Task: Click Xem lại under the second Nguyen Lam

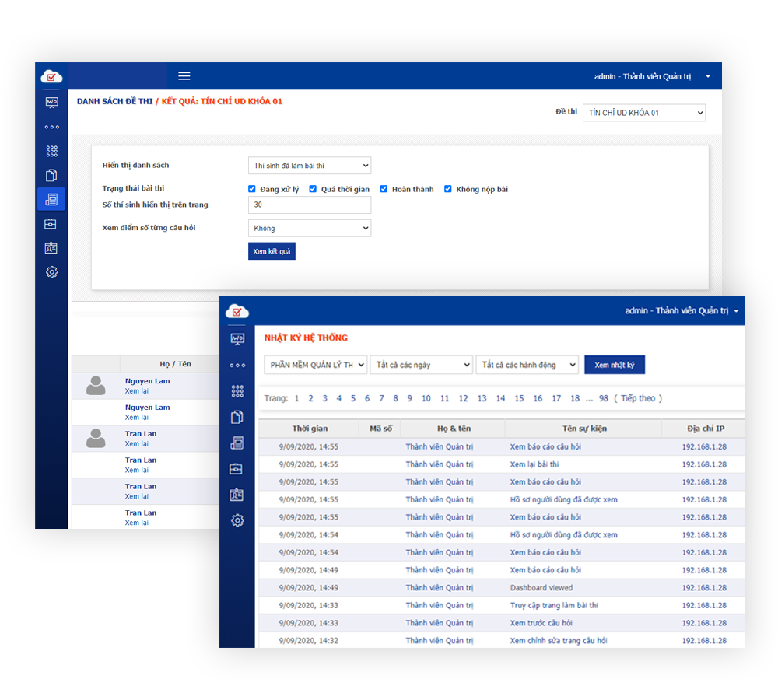Action: tap(136, 417)
